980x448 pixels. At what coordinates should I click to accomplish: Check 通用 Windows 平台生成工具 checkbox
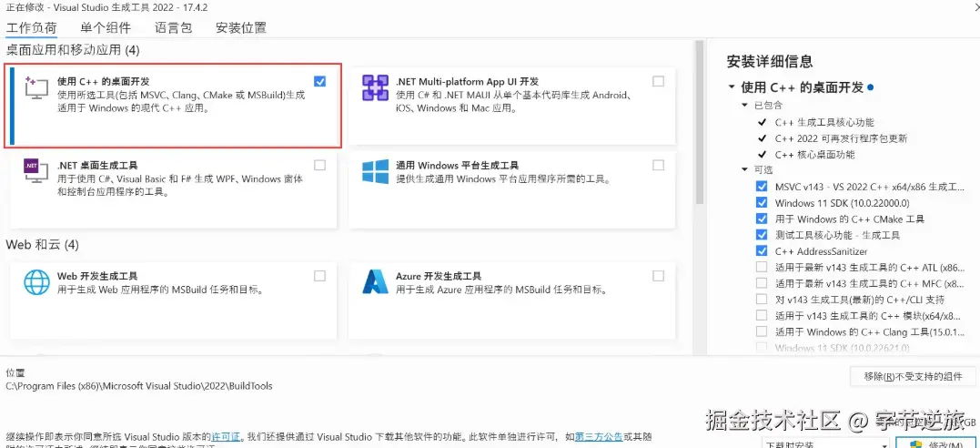658,165
